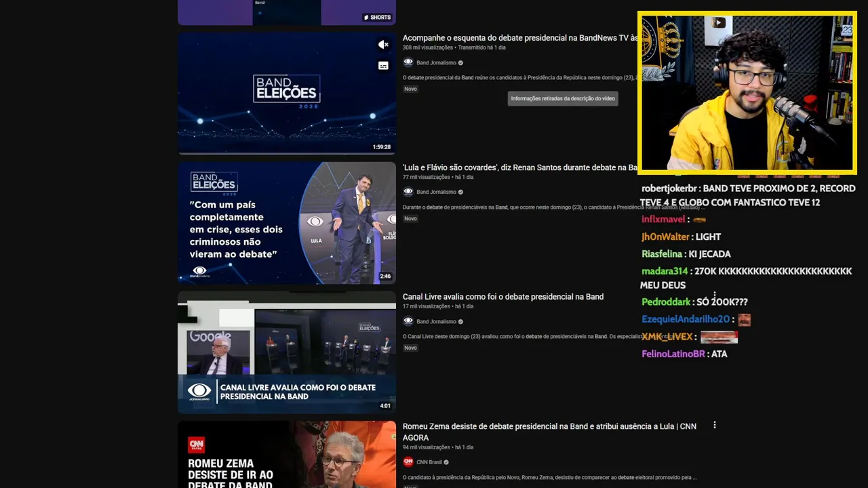Viewport: 868px width, 488px height.
Task: Open the 'Romeu Zema desiste de debate' title
Action: [549, 432]
